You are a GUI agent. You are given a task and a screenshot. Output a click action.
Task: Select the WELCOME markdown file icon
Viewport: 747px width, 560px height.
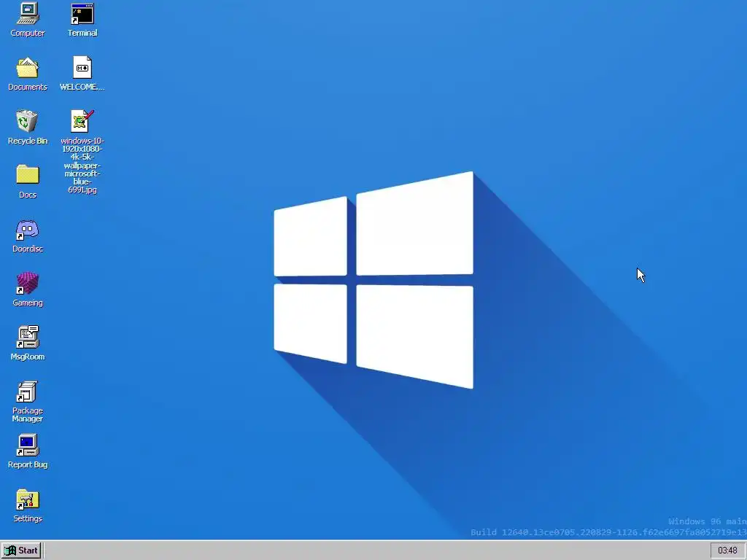82,68
